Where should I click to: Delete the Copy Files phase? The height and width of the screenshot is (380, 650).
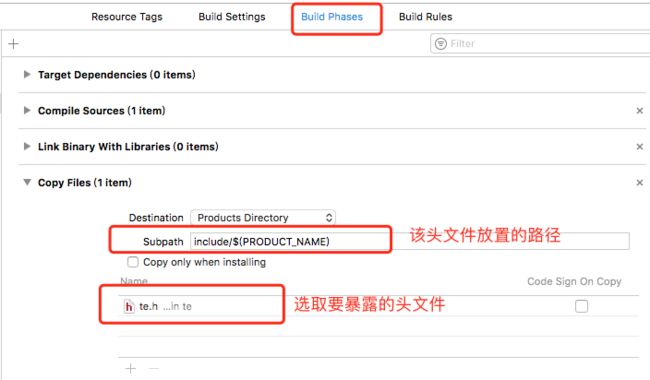(x=640, y=183)
